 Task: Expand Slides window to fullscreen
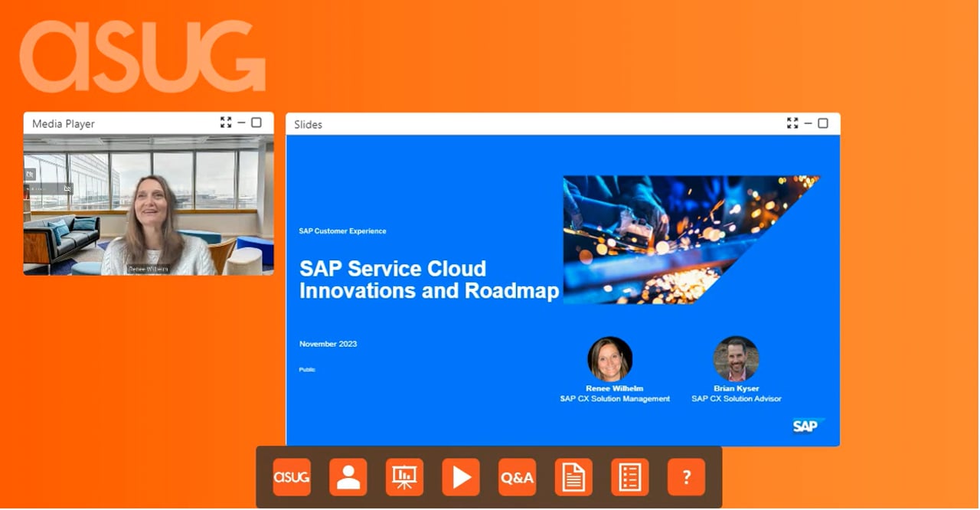coord(792,123)
